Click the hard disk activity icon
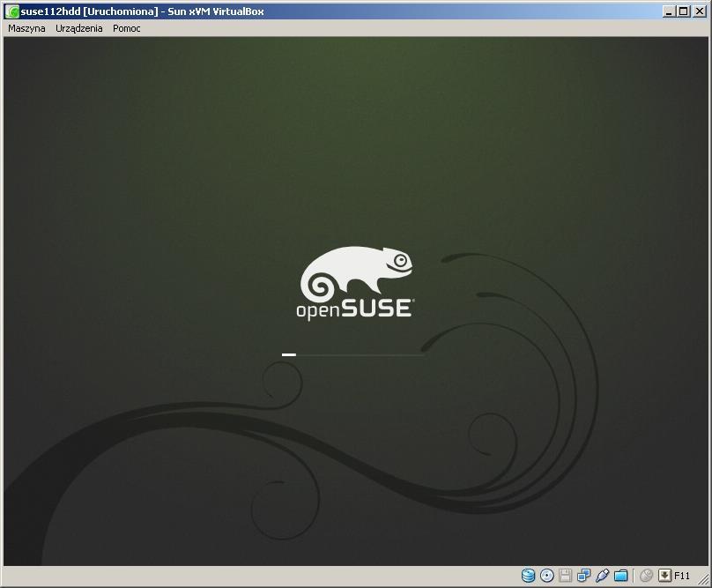 pos(528,576)
